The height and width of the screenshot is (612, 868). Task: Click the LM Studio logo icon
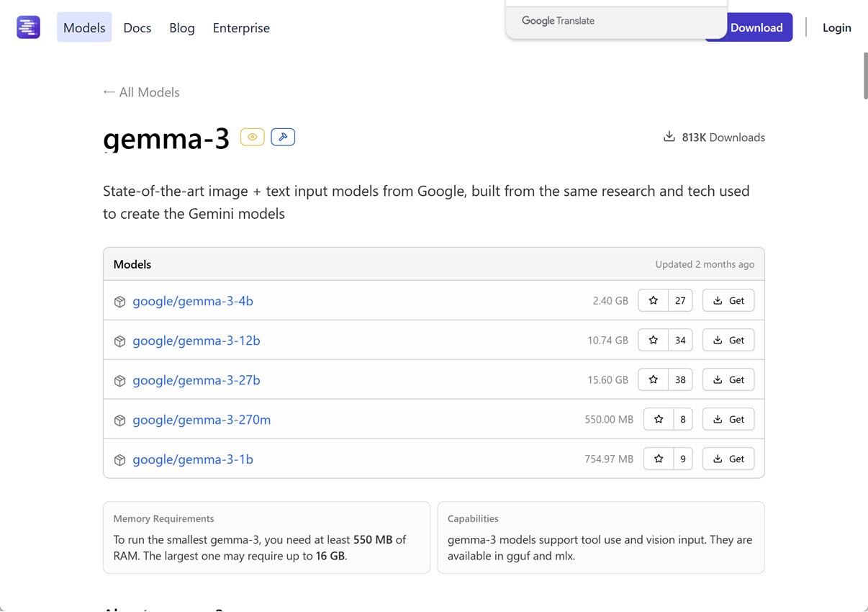(28, 27)
